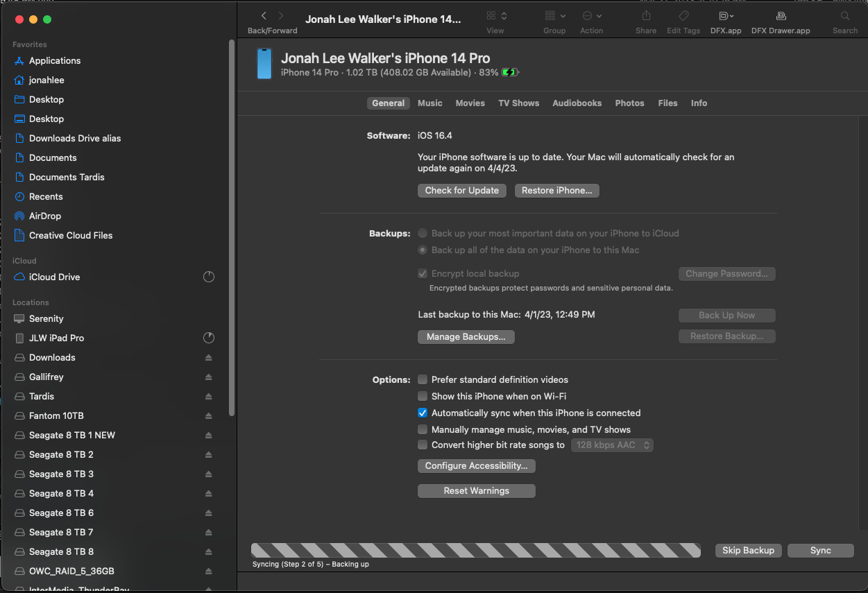Eject Seagate 8 TB 1 NEW
Viewport: 868px width, 593px height.
pyautogui.click(x=209, y=435)
